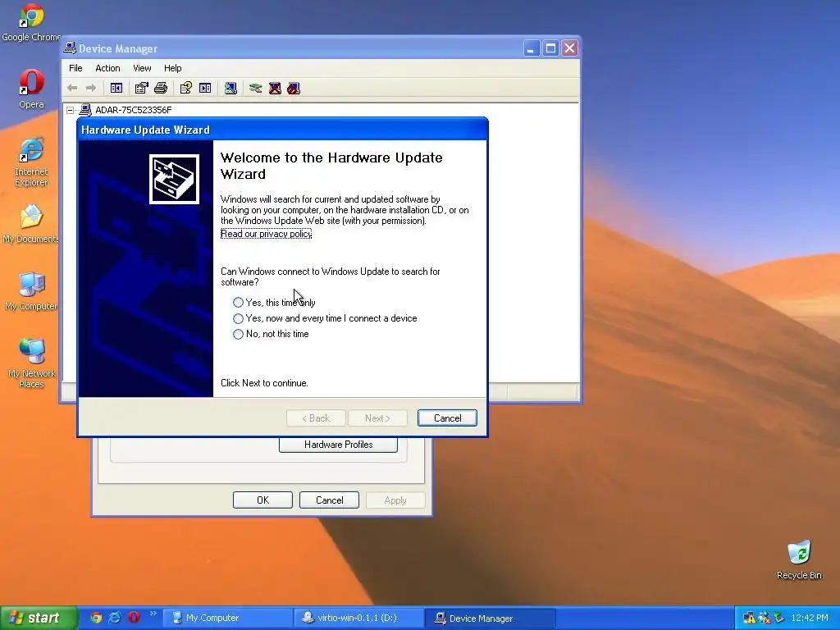Open the My Computer desktop icon
The height and width of the screenshot is (630, 840).
pos(31,291)
